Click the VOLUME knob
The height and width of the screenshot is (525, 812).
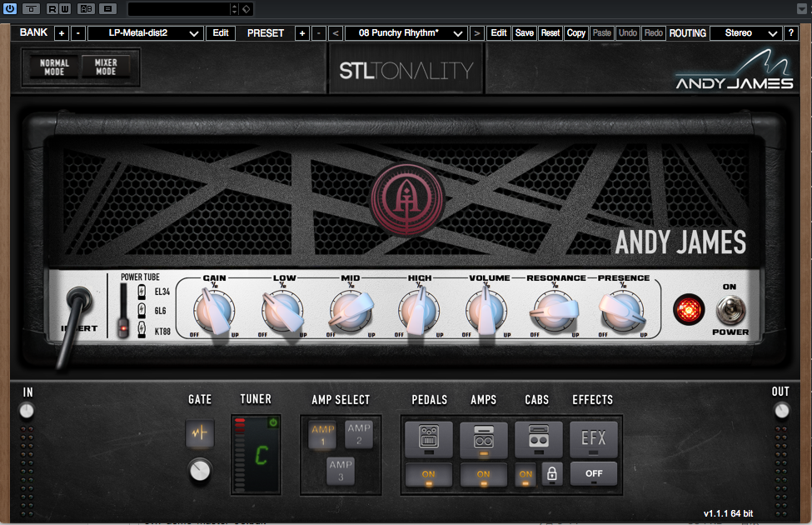coord(486,312)
